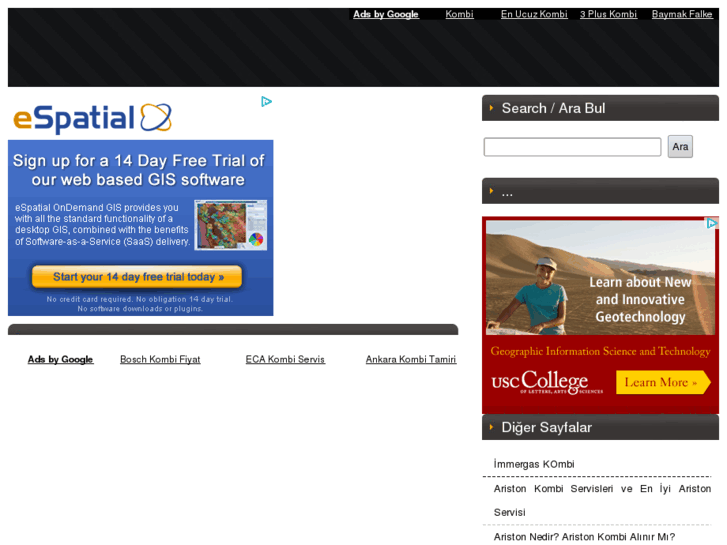Screen dimensions: 727x545
Task: Click the Ara search button
Action: [x=680, y=147]
